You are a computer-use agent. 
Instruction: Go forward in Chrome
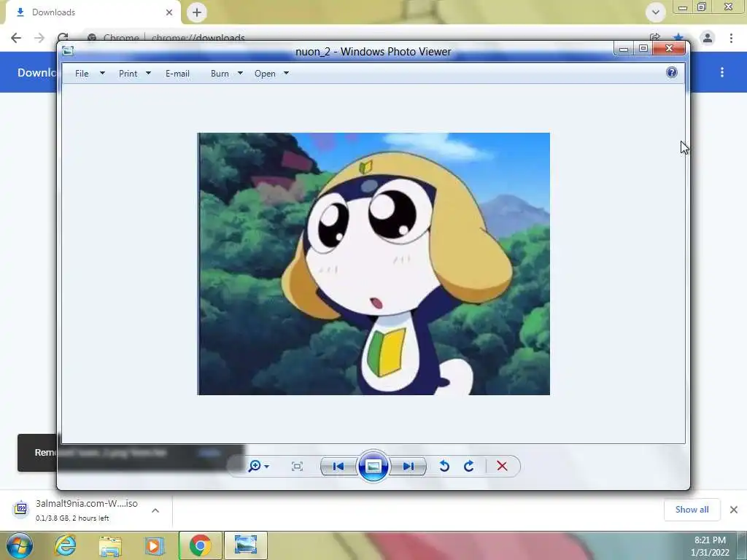[x=39, y=38]
